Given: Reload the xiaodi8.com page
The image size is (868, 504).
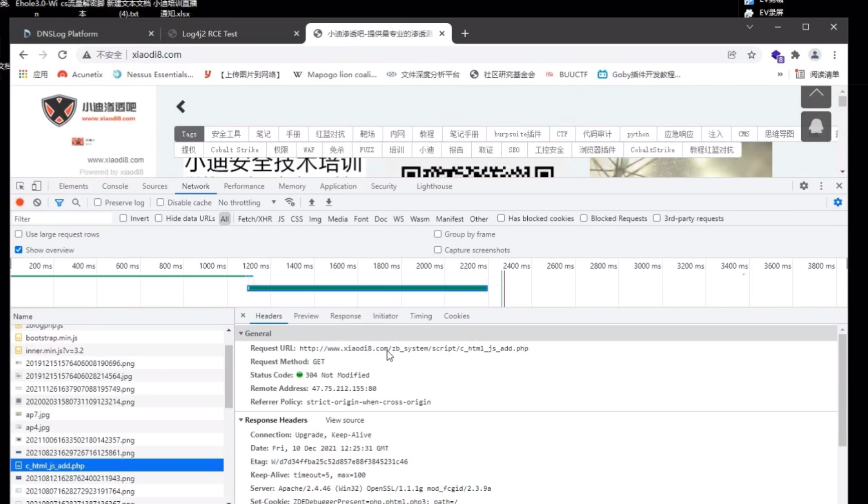Looking at the screenshot, I should 62,55.
